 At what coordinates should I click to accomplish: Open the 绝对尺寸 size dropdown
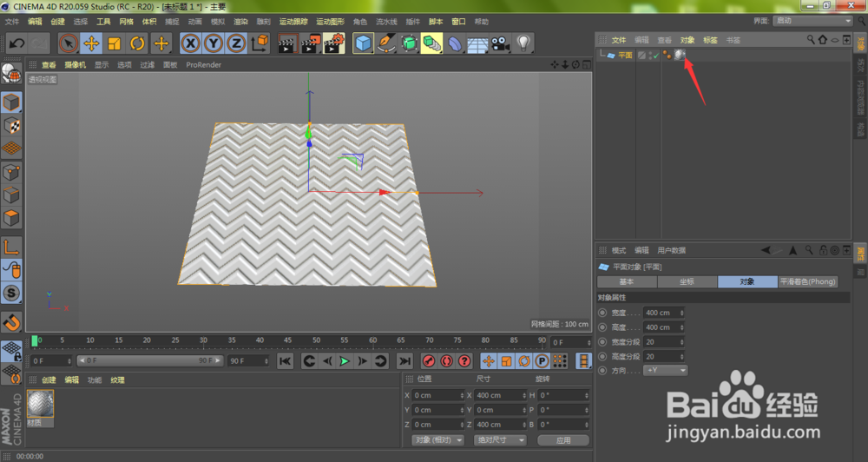pos(500,439)
